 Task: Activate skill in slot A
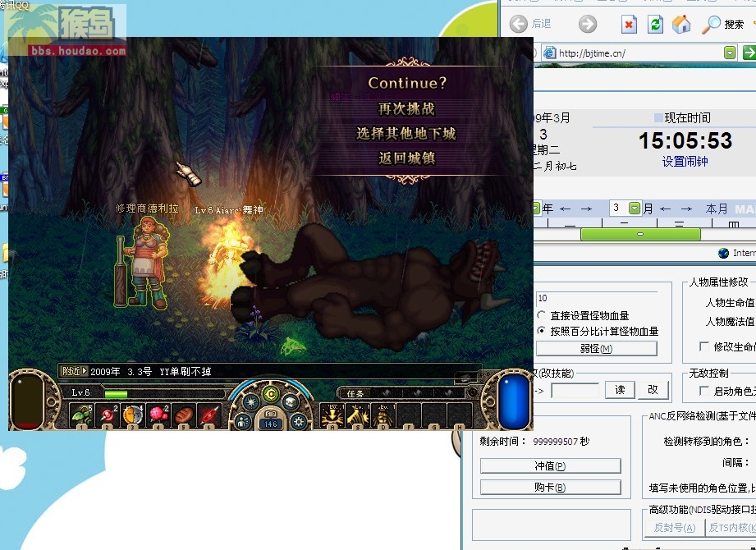(x=332, y=415)
